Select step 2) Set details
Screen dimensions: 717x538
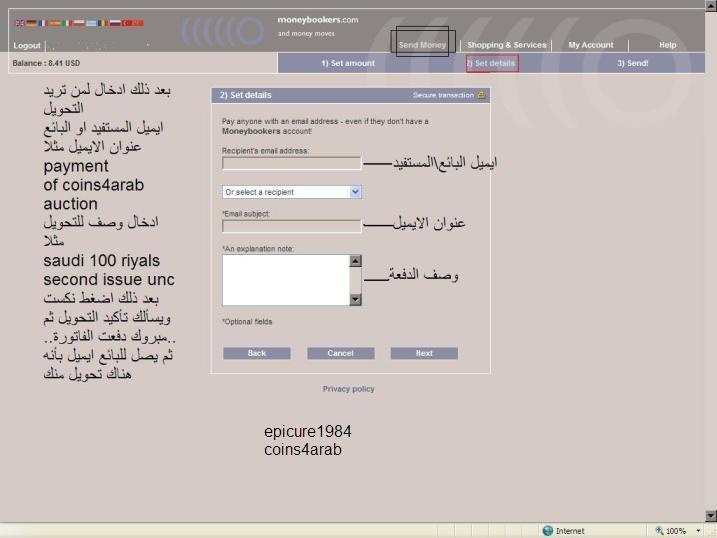pos(492,63)
